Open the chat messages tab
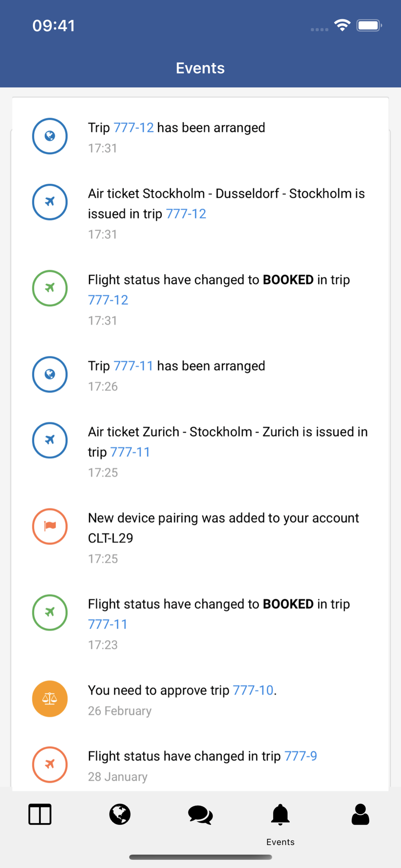This screenshot has width=401, height=868. (200, 814)
